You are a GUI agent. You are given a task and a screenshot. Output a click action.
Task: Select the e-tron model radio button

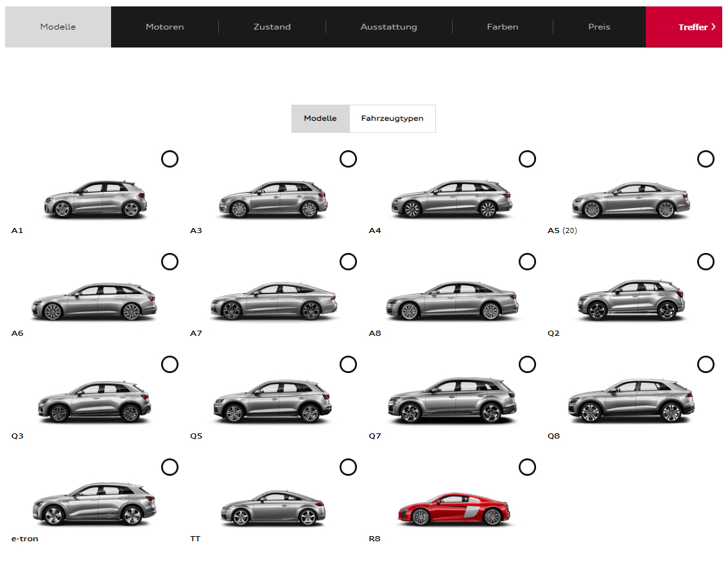169,467
